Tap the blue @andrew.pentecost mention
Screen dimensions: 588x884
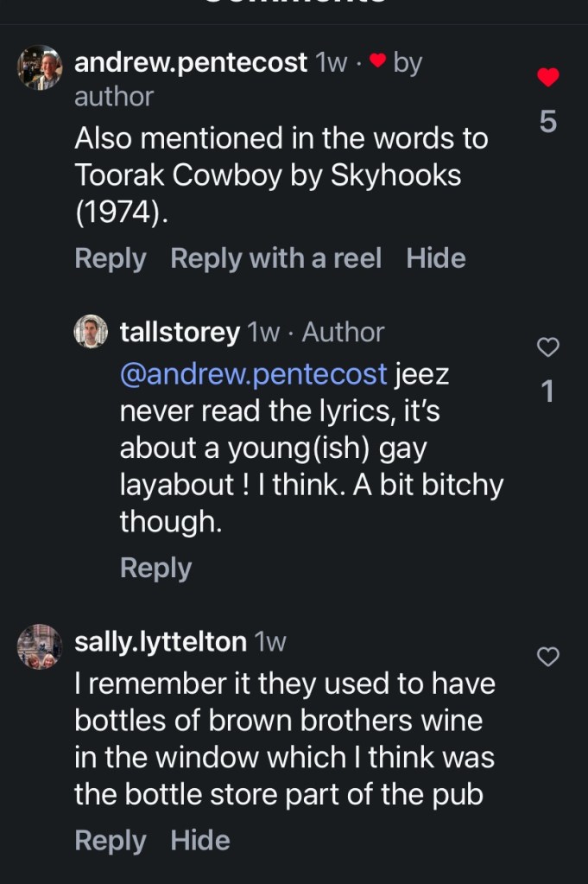[254, 374]
